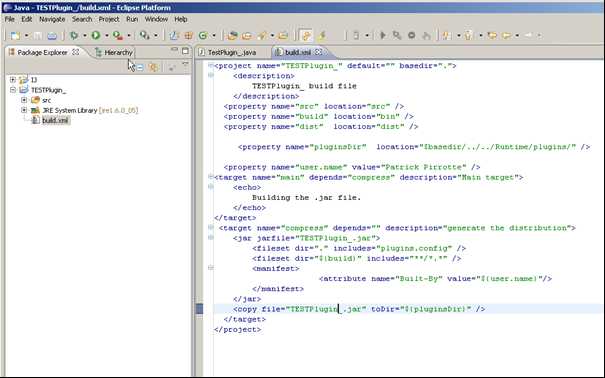
Task: Click the 'Building the .jar file.' text
Action: point(306,198)
